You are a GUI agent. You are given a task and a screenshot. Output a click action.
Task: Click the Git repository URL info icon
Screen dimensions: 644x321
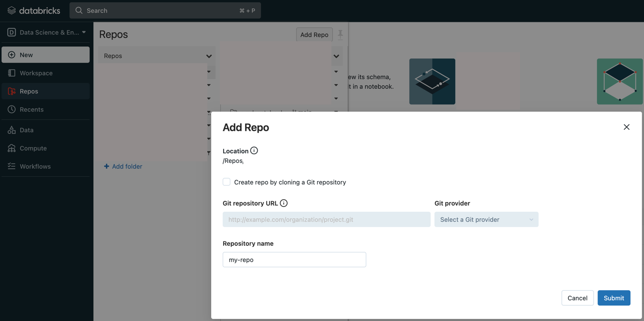[x=283, y=203]
